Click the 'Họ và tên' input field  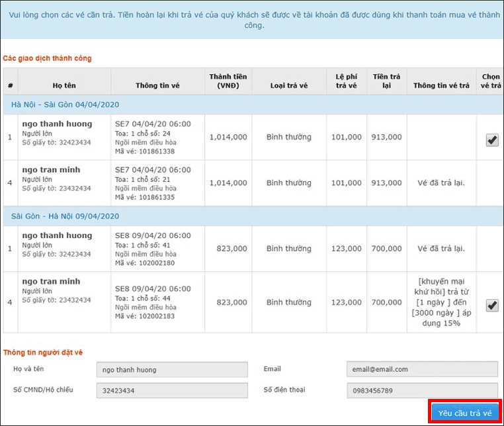coord(172,370)
